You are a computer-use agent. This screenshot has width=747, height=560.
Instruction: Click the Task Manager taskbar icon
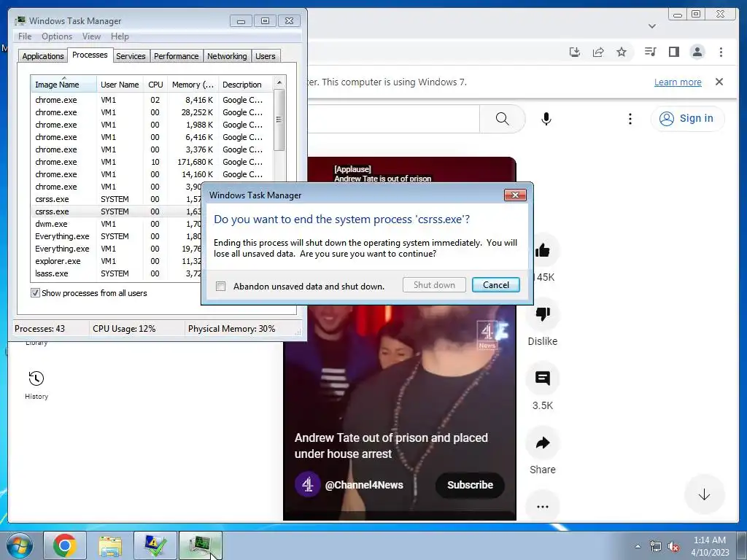(201, 545)
